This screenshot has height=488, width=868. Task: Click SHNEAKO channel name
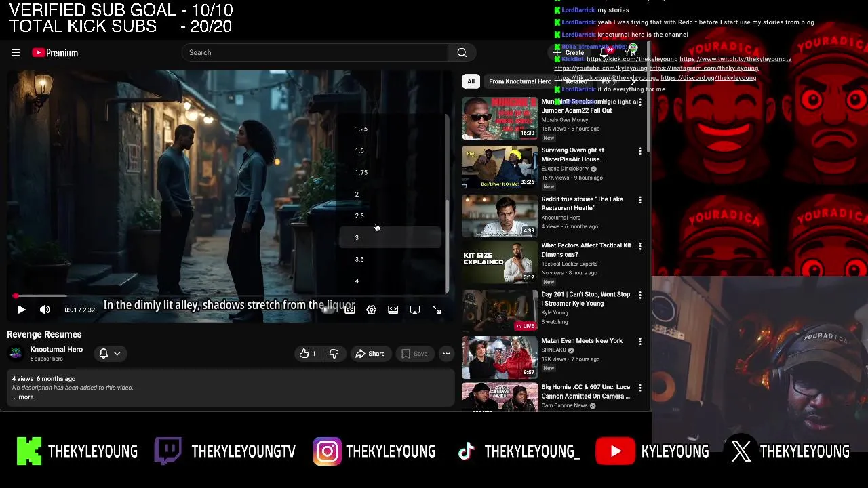point(553,350)
